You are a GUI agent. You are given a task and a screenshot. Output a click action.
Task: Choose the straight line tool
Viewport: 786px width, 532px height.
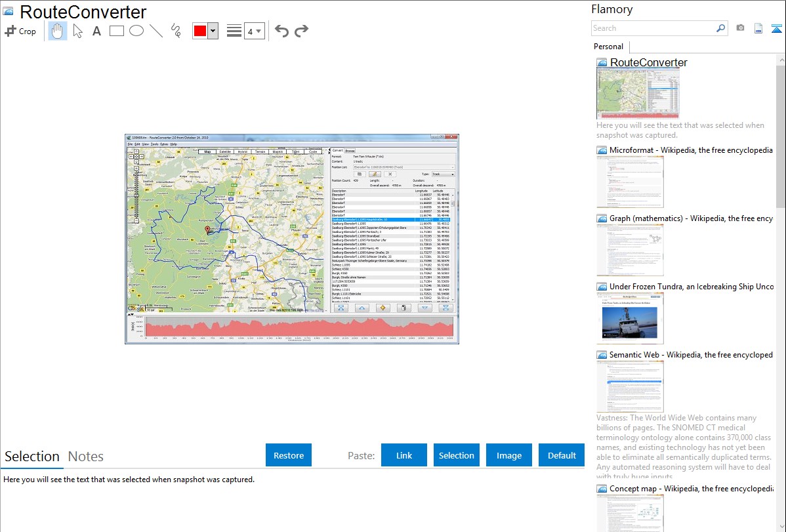(156, 31)
